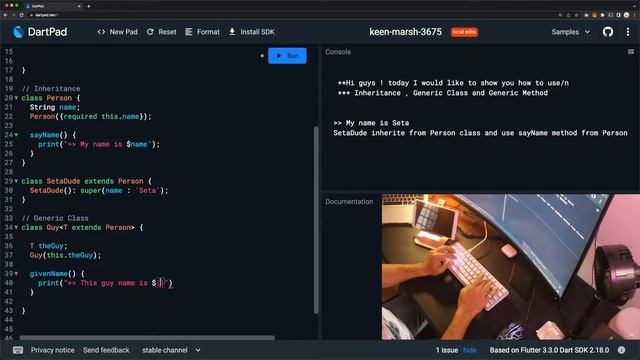Image resolution: width=640 pixels, height=360 pixels.
Task: Clear the console using its corner icon
Action: coord(631,52)
